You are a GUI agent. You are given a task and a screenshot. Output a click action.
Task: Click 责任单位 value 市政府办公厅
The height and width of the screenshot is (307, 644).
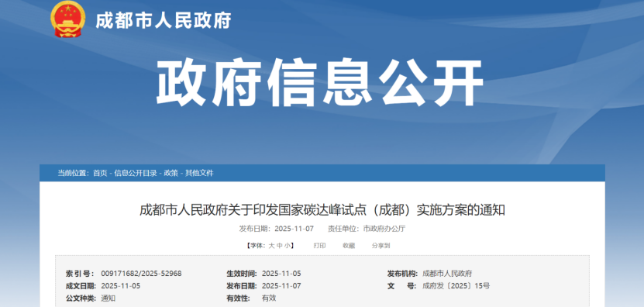(x=384, y=229)
